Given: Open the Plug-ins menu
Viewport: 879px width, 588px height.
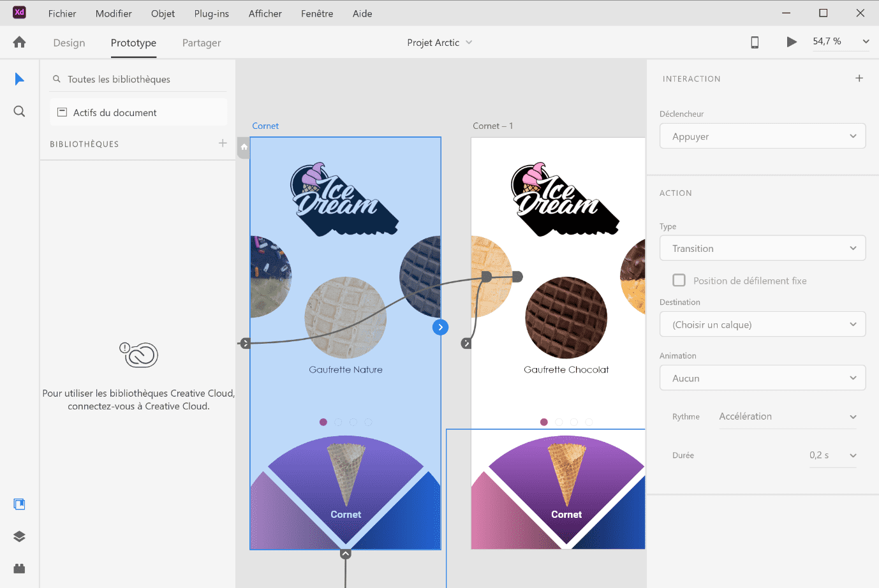Looking at the screenshot, I should coord(212,13).
